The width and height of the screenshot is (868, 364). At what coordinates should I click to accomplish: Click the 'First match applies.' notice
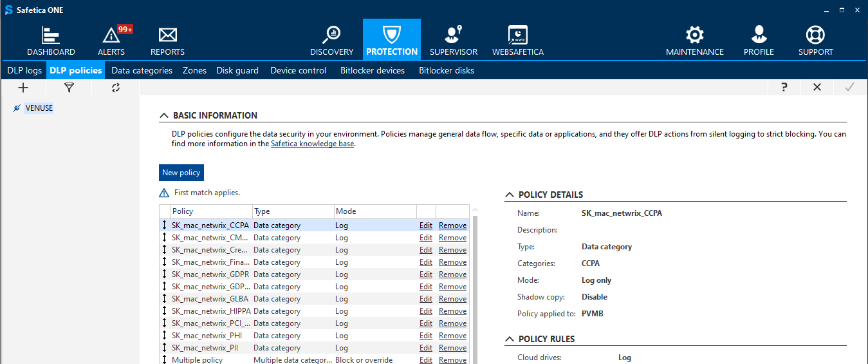click(207, 193)
